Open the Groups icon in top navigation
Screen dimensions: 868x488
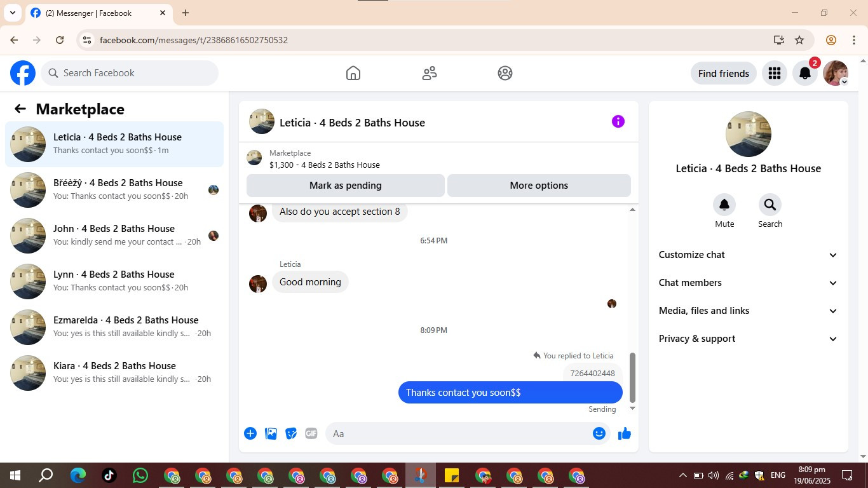coord(505,73)
